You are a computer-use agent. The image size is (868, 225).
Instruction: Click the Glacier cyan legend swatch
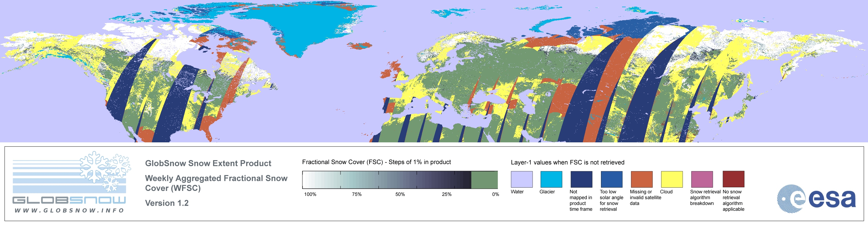551,179
